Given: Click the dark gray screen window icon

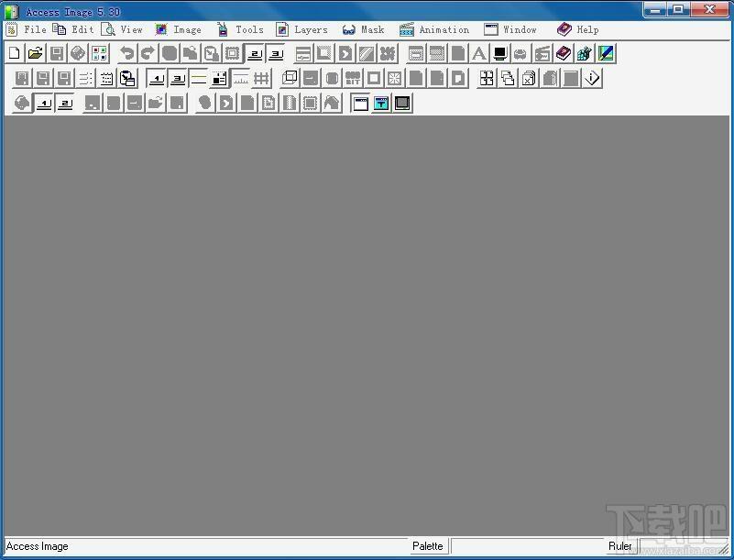Looking at the screenshot, I should tap(402, 103).
